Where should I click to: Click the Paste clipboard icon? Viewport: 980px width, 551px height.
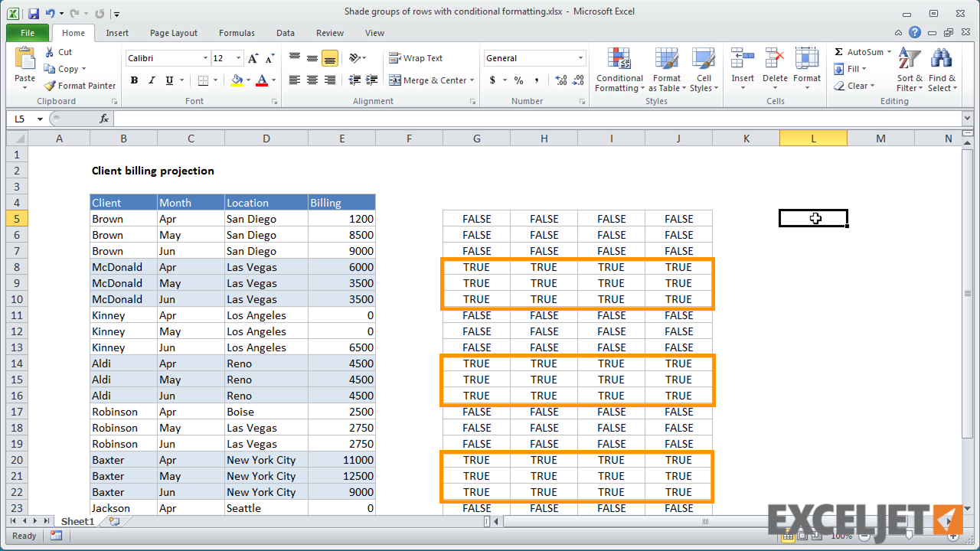pos(24,60)
